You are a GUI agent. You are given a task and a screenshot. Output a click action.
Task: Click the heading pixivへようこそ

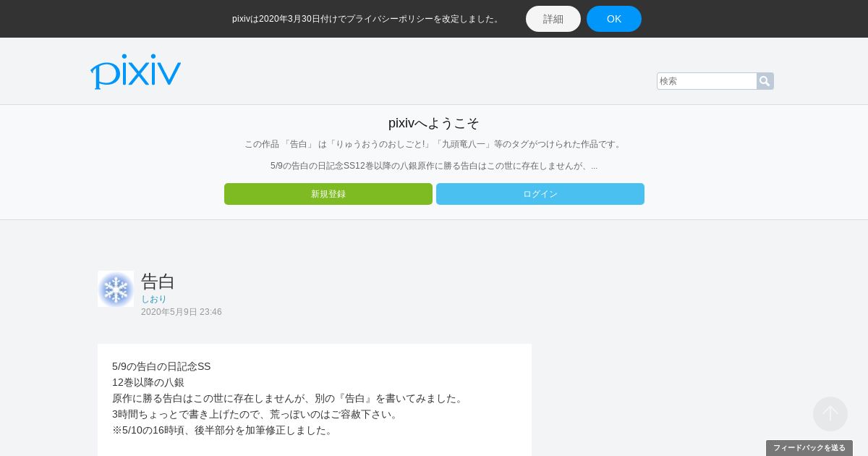pyautogui.click(x=434, y=123)
